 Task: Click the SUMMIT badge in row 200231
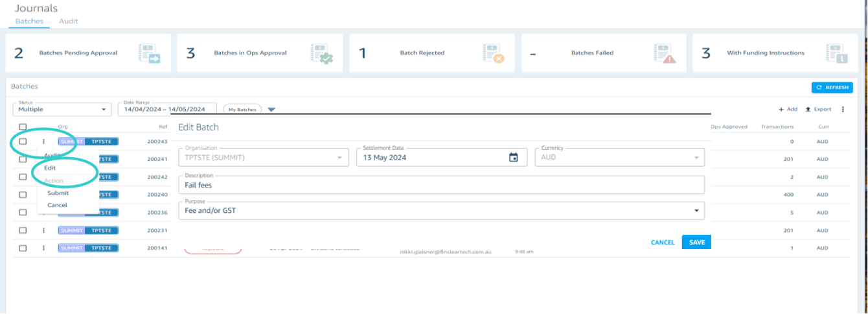(72, 230)
